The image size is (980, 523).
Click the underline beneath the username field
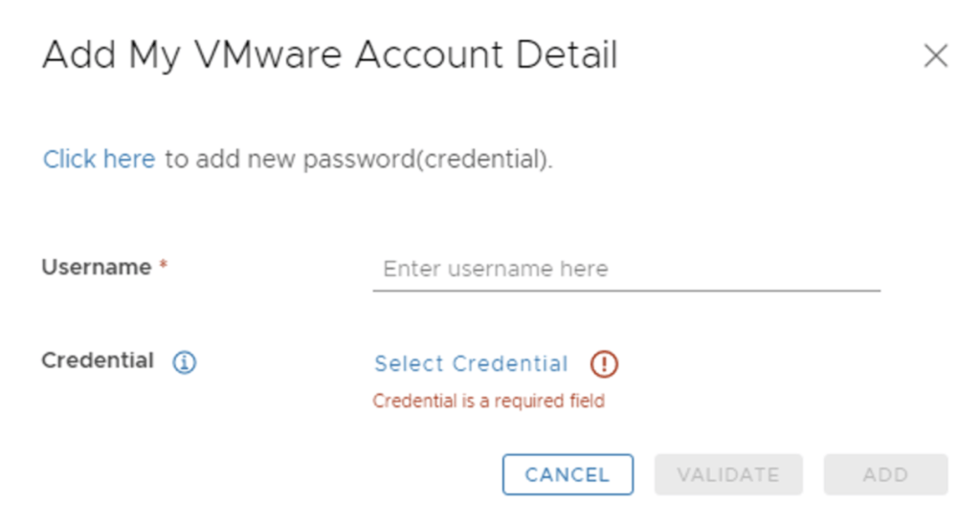pos(626,290)
